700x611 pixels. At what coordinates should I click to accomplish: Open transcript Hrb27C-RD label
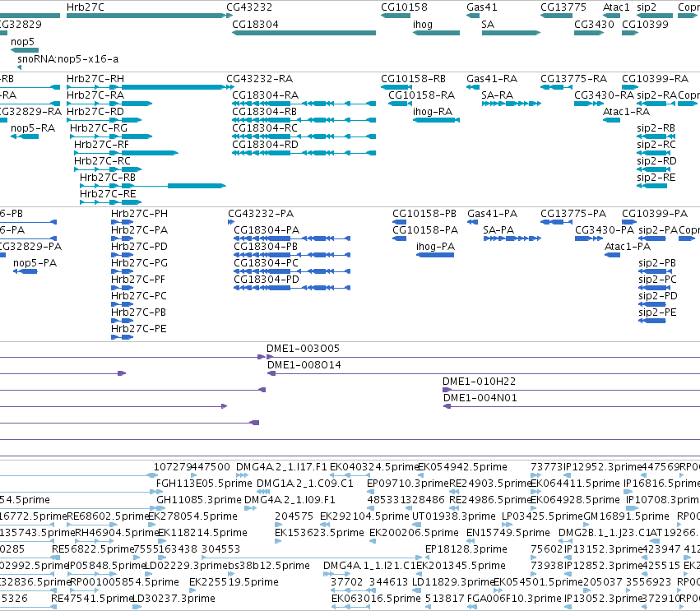click(x=95, y=112)
